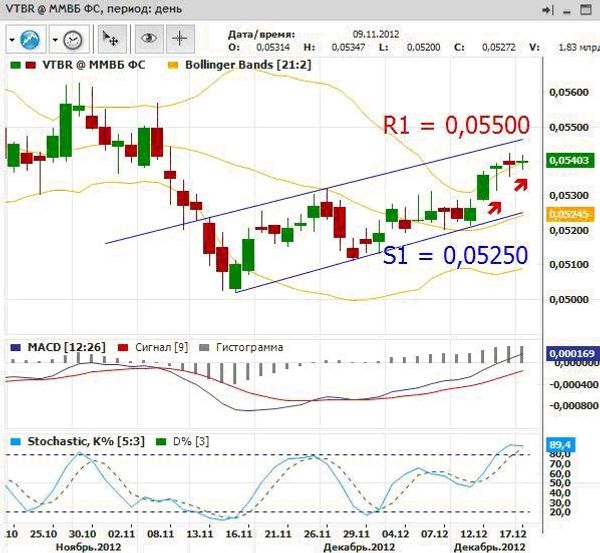Click the light blue Stochastic legend swatch

pos(15,442)
